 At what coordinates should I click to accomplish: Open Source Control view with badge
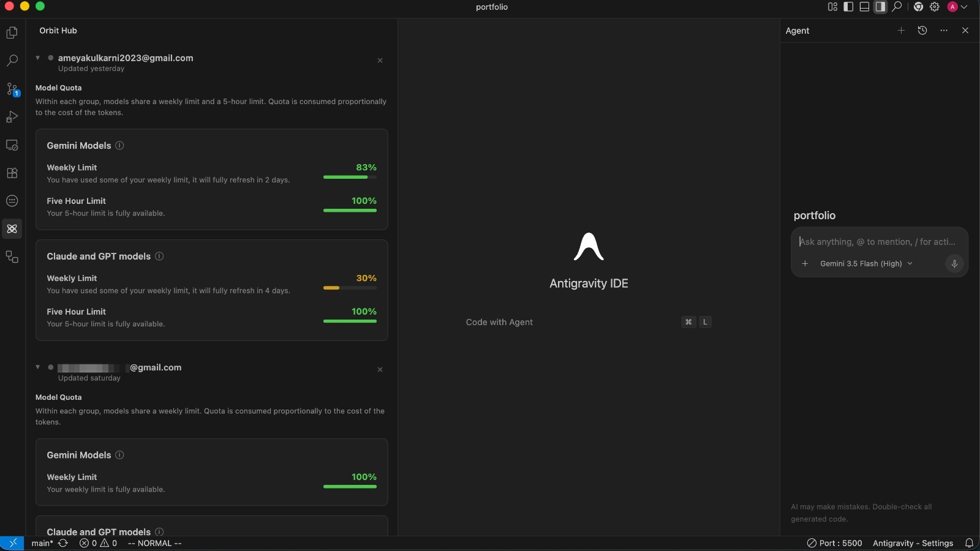12,89
